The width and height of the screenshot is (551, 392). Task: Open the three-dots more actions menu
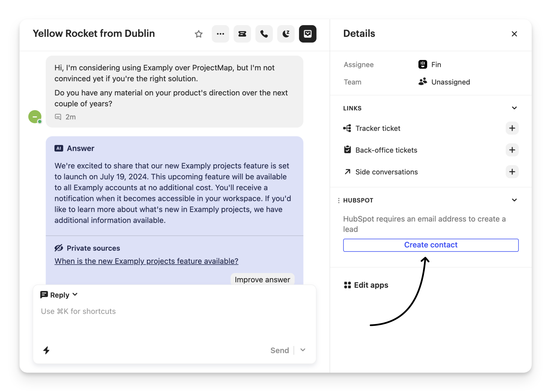click(x=220, y=34)
